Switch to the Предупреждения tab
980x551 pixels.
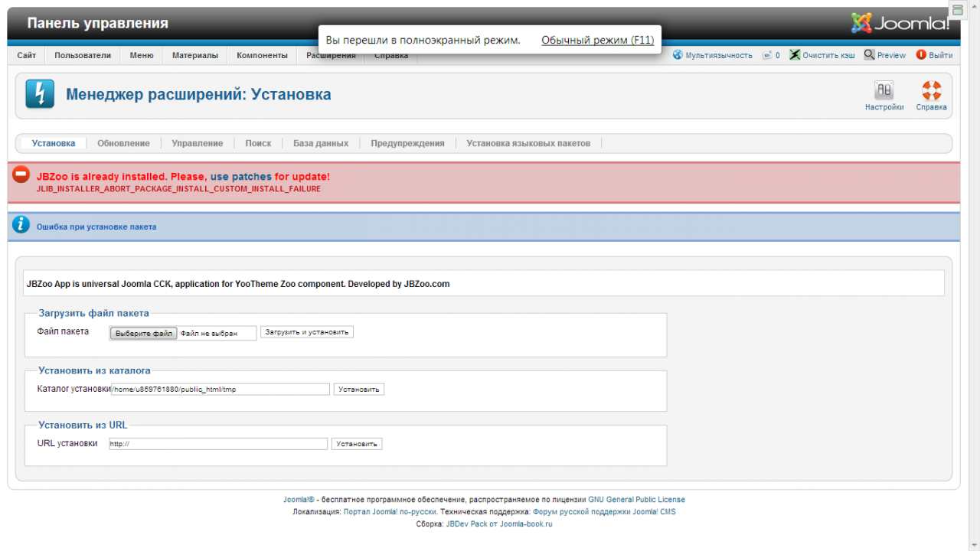(x=407, y=143)
